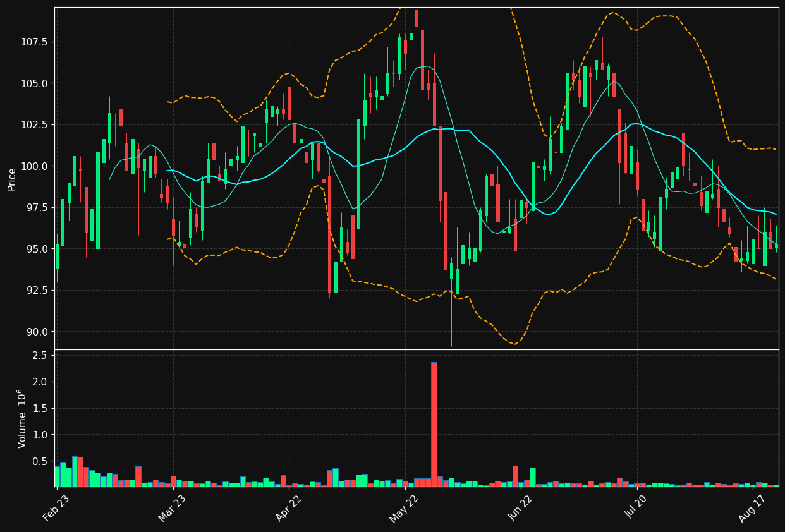785x532 pixels.
Task: Click the 97.5 price tick label
Action: [x=36, y=208]
